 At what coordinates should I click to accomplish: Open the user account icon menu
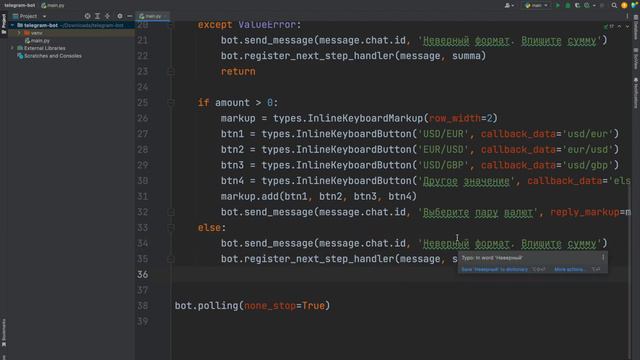tap(509, 5)
